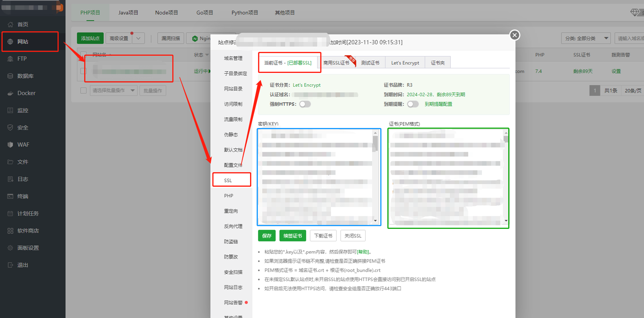Click the download certificate button
Screen dimensions: 644x318
pos(323,236)
